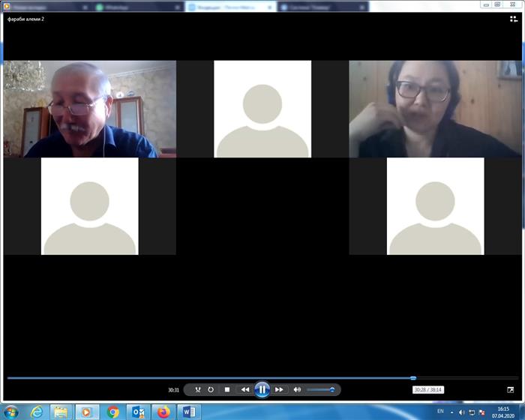Enter full screen view mode
This screenshot has height=420, width=525.
pyautogui.click(x=511, y=390)
